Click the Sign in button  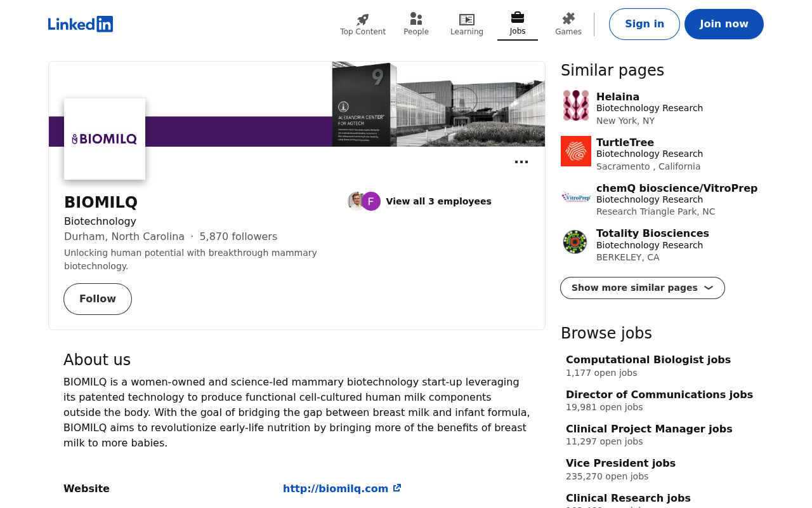(645, 24)
